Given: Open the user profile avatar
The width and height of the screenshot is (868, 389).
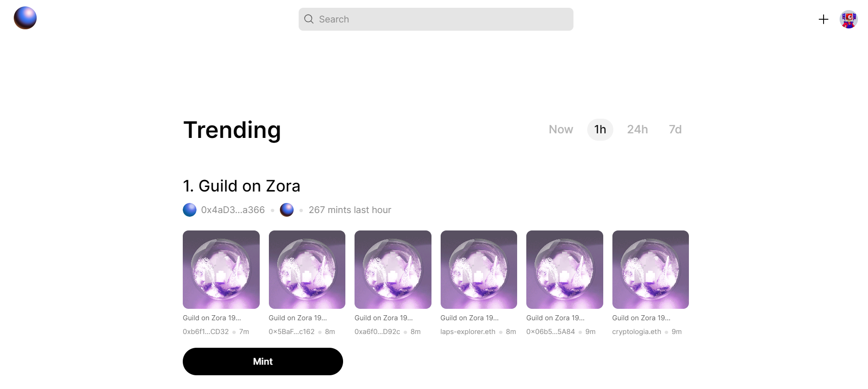Looking at the screenshot, I should (848, 19).
